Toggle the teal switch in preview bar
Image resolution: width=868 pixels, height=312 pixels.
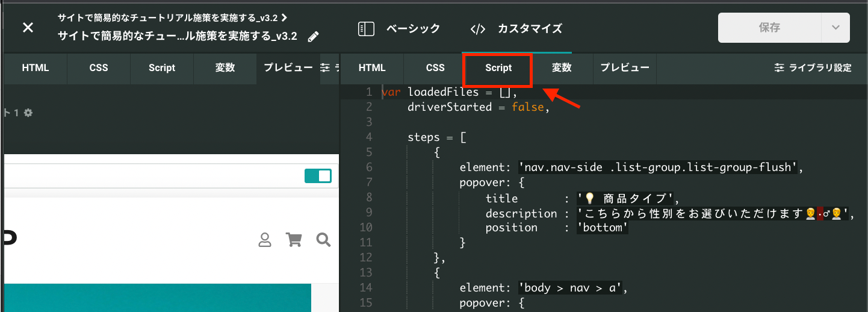[x=318, y=176]
